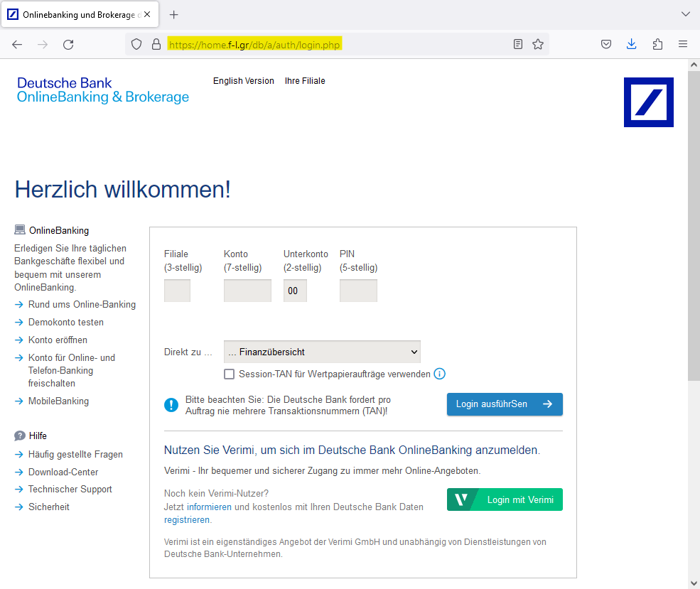Expand the list all tabs chevron
The height and width of the screenshot is (589, 700).
685,14
